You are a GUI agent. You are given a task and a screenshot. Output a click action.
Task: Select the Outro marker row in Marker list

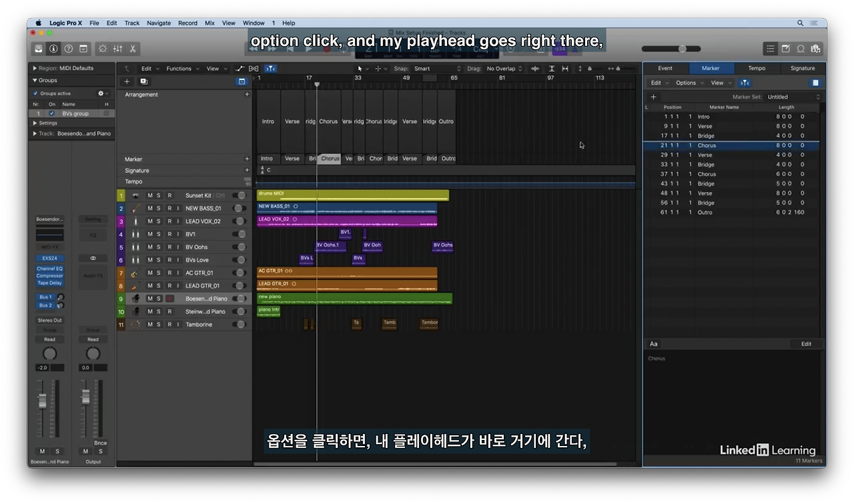tap(731, 212)
